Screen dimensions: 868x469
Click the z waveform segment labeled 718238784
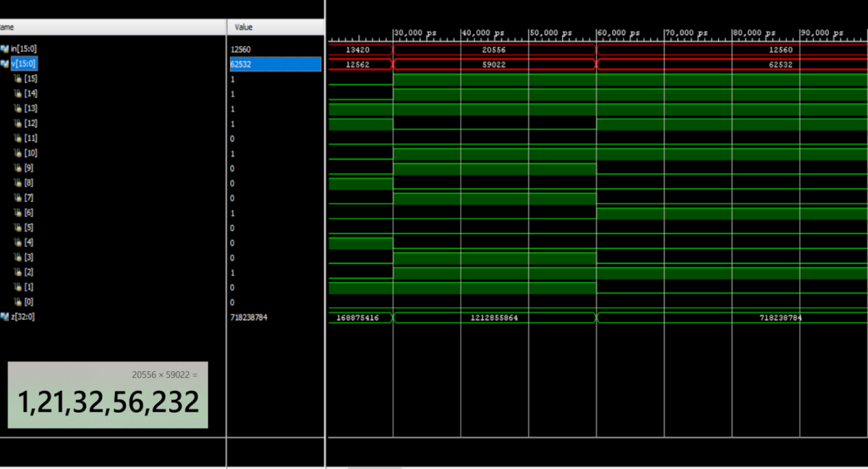click(733, 318)
